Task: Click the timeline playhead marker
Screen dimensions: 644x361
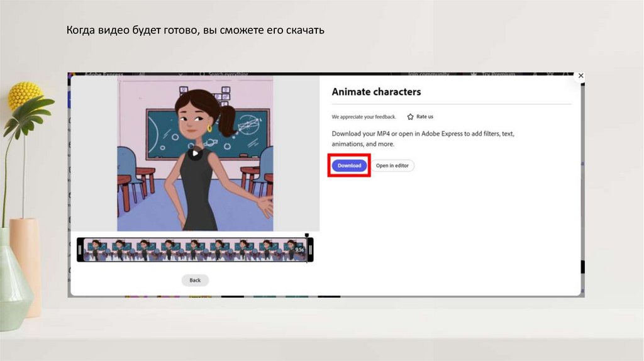Action: [x=306, y=236]
